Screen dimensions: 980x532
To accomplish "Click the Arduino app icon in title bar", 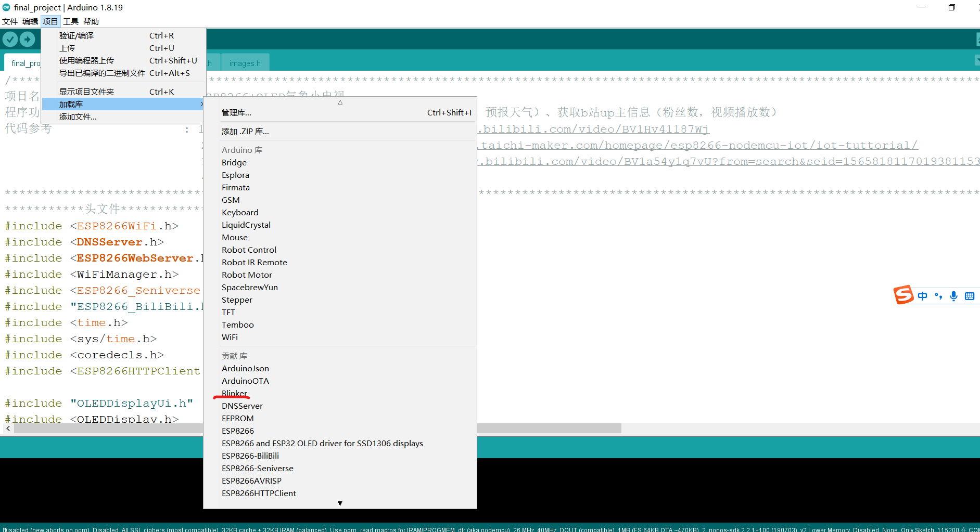I will (x=6, y=7).
